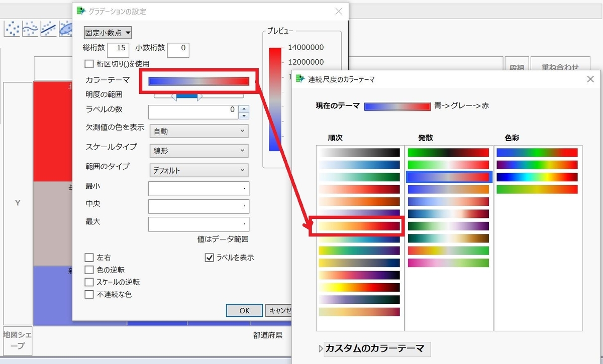Select the yellow-to-red theme in the 順次 column
The image size is (603, 364).
(x=359, y=225)
